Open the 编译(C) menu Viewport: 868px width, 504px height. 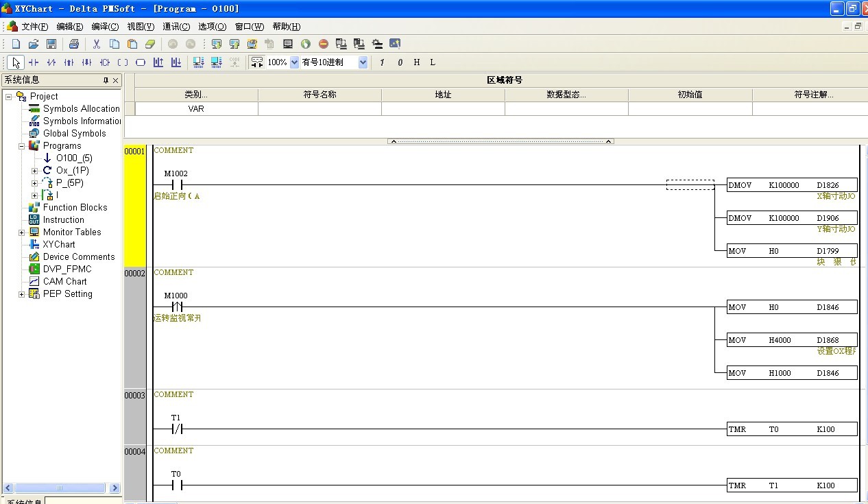(x=105, y=27)
